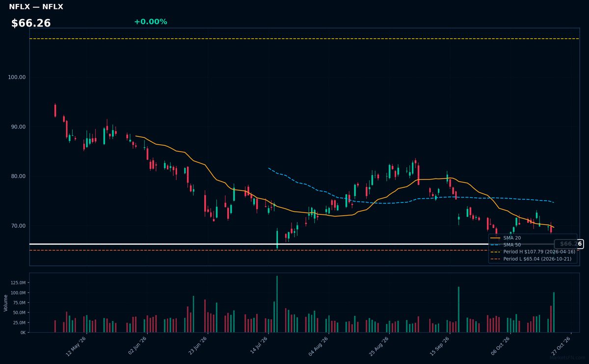Image resolution: width=589 pixels, height=364 pixels.
Task: Click the tall green volume bar after 15 Sep
Action: coord(458,310)
